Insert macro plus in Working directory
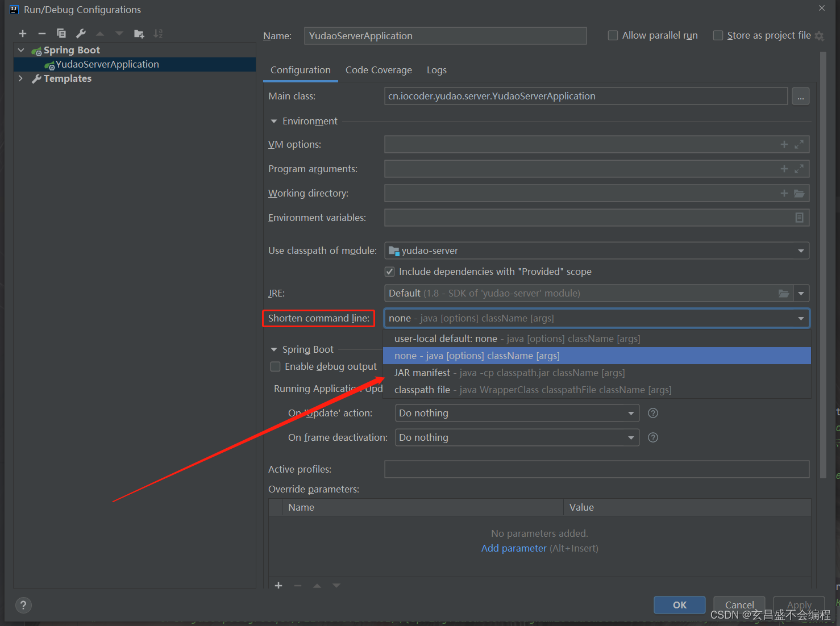Viewport: 840px width, 626px height. (x=784, y=193)
